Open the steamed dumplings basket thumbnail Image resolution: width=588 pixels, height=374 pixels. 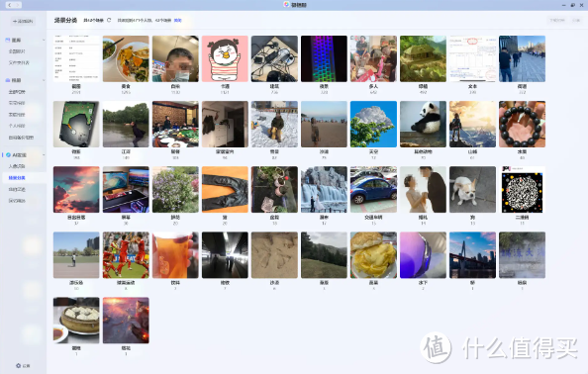pos(76,321)
